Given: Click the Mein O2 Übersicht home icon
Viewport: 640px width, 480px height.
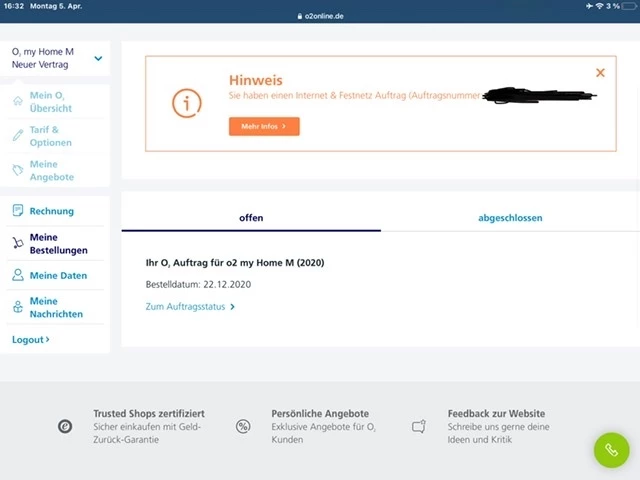Looking at the screenshot, I should 18,101.
